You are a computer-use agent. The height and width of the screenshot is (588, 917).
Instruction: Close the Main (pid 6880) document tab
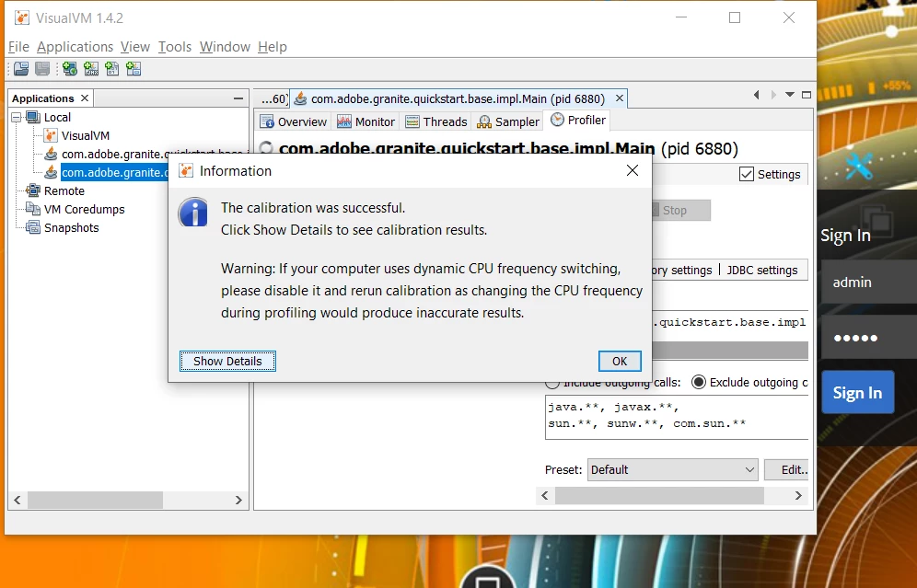pos(620,98)
